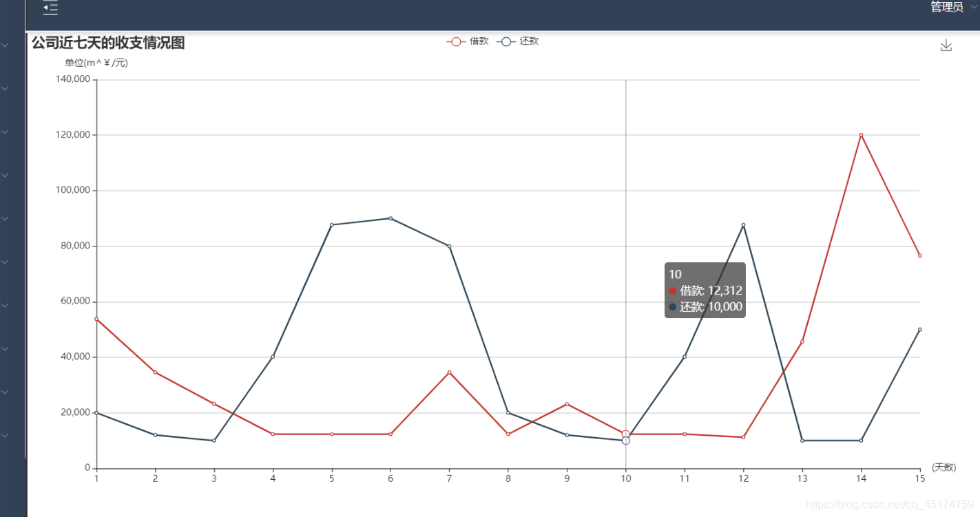Click the highlighted 借款 marker at day 10
The width and height of the screenshot is (980, 517).
pos(625,434)
